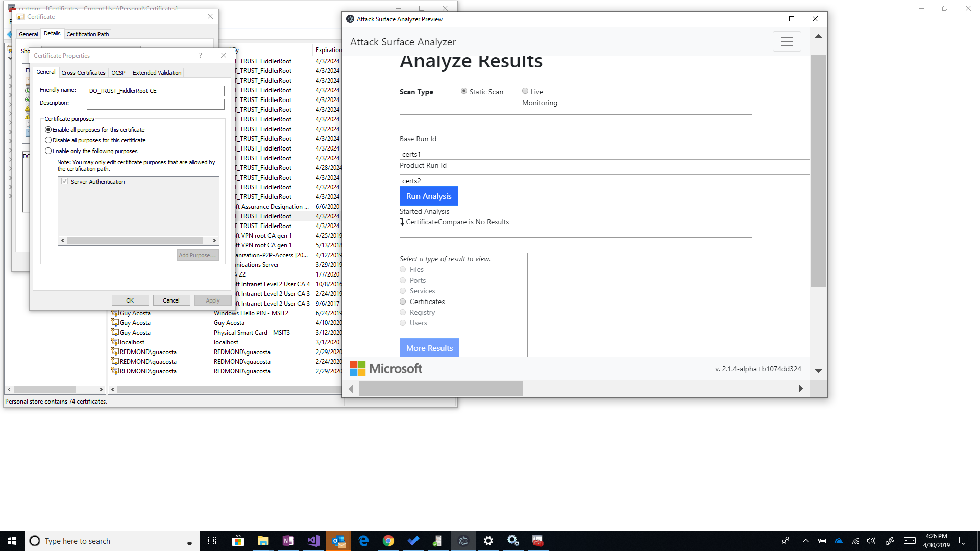Click Cancel in Certificate Properties
980x551 pixels.
pos(171,300)
